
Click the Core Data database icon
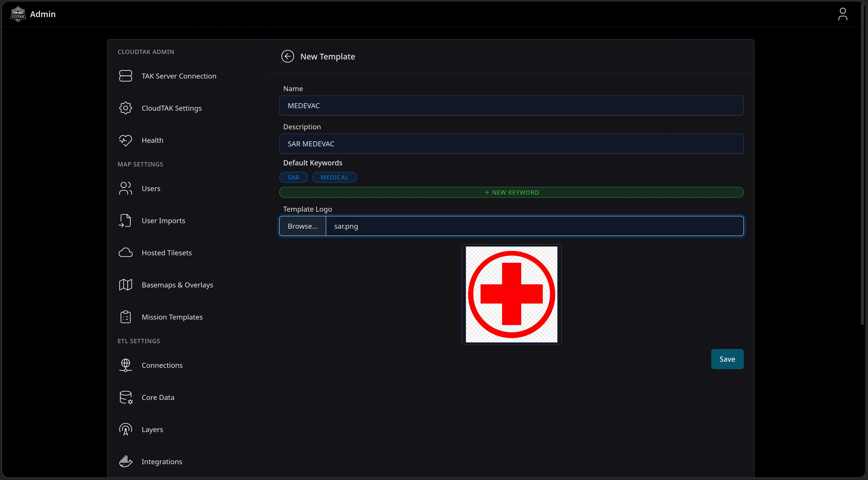[126, 398]
